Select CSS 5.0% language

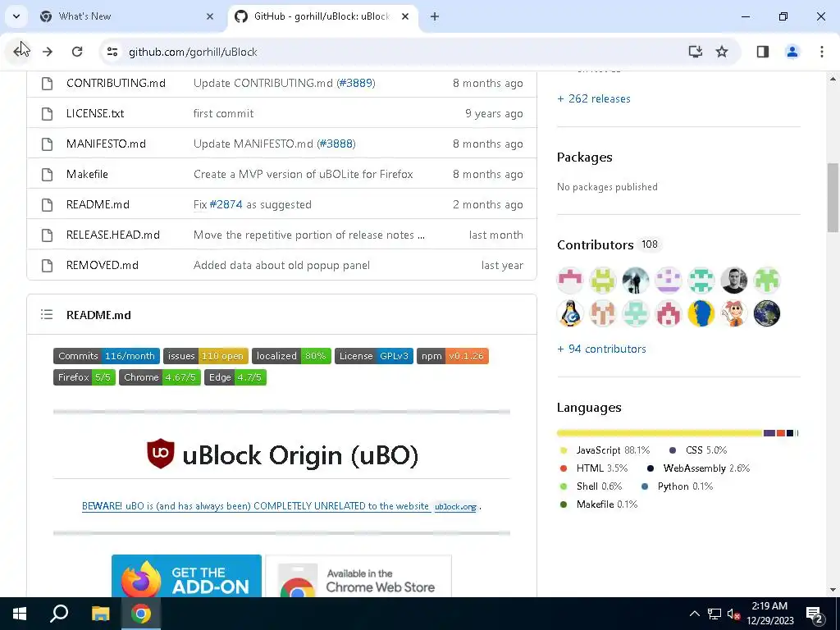click(698, 450)
